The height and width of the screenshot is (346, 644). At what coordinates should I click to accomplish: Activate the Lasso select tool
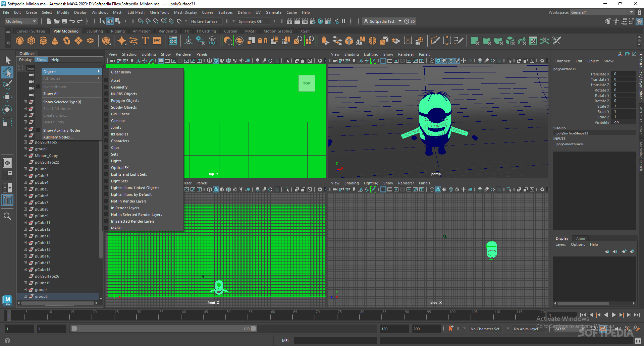7,72
